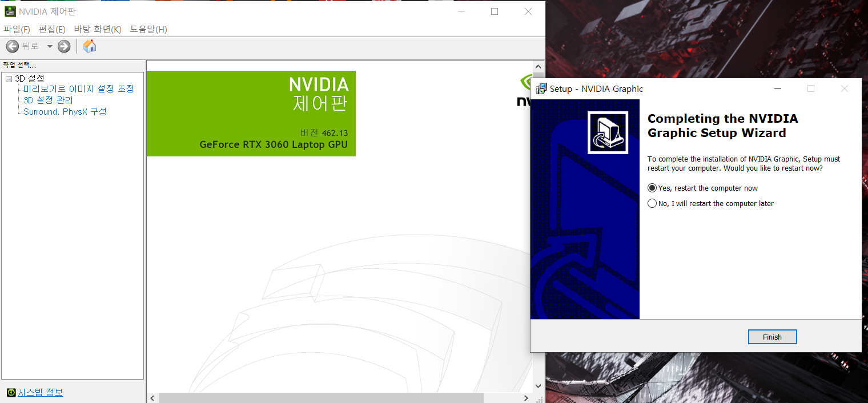The image size is (868, 403).
Task: Click the Completing the NVIDIA Graphic Setup Wizard heading
Action: [723, 126]
